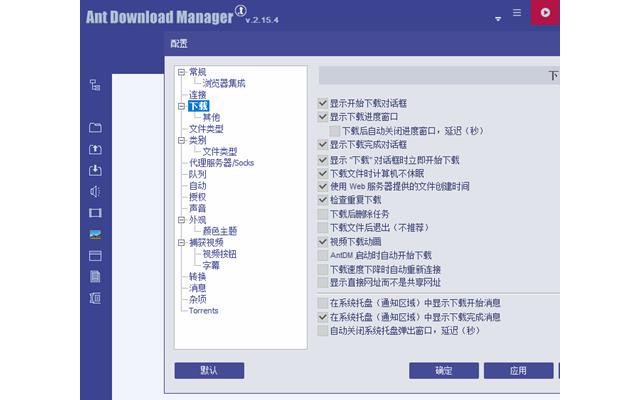
Task: Open the 字幕 settings page
Action: pyautogui.click(x=211, y=265)
